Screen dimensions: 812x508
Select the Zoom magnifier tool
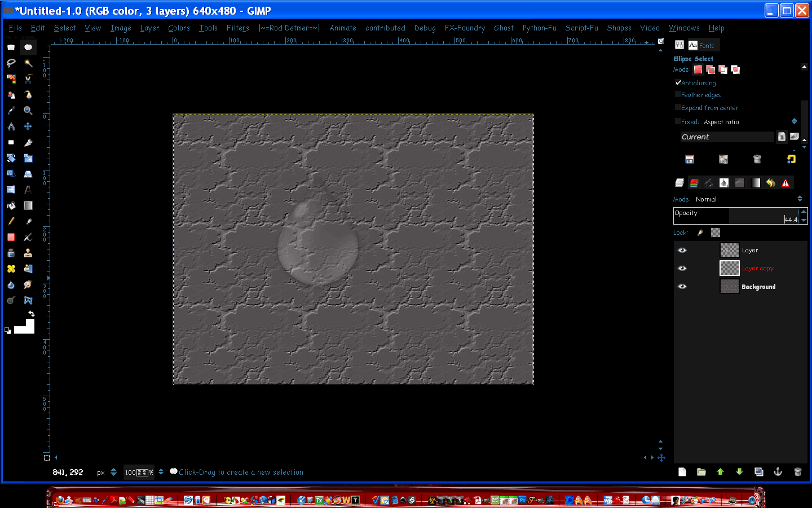coord(28,111)
